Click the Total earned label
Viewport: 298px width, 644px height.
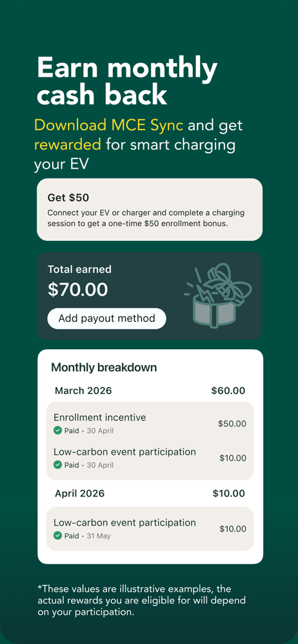pos(79,269)
